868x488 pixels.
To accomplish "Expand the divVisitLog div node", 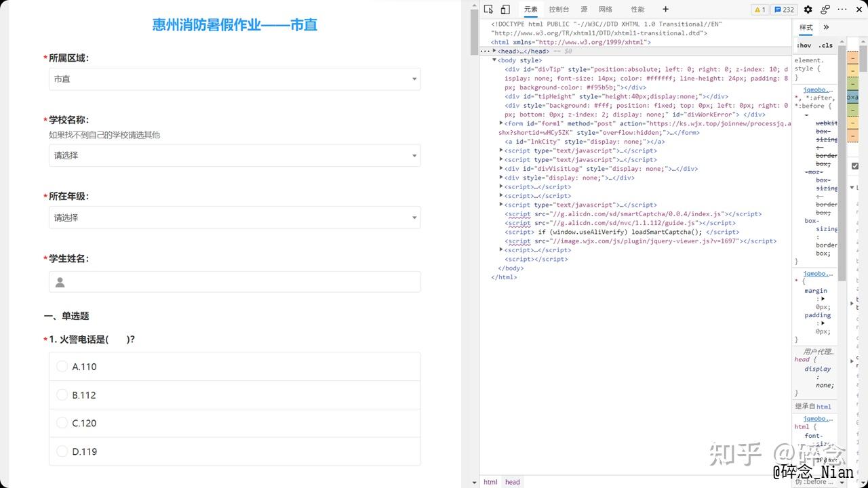I will tap(501, 169).
